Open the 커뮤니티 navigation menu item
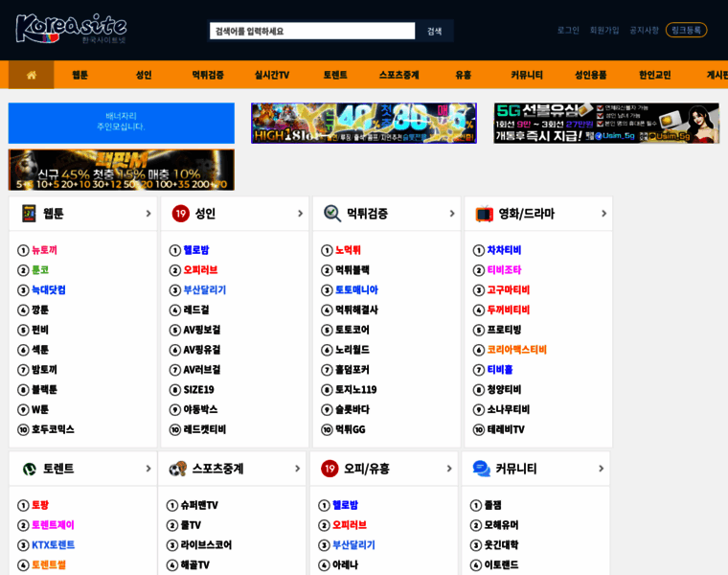Image resolution: width=728 pixels, height=575 pixels. pos(527,75)
